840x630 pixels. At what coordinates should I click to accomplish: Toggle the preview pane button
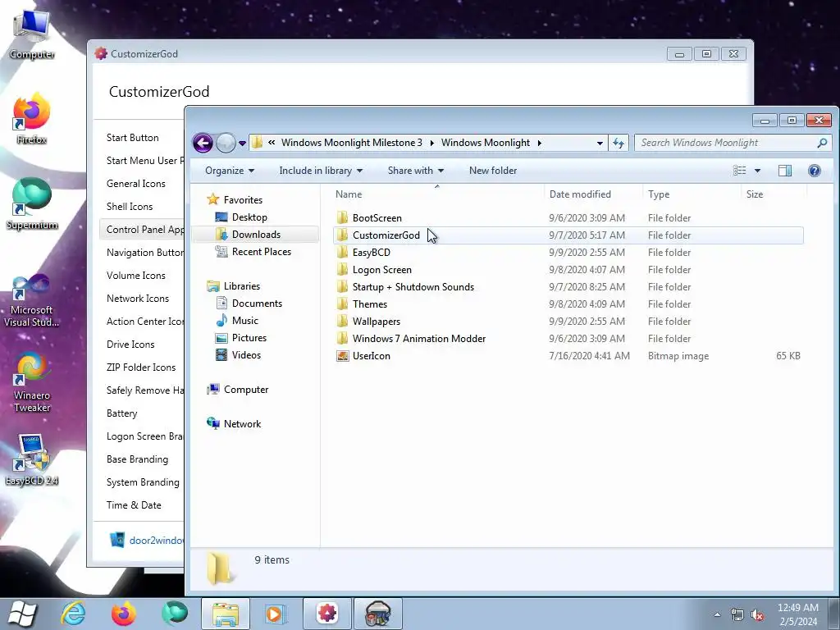pos(785,171)
